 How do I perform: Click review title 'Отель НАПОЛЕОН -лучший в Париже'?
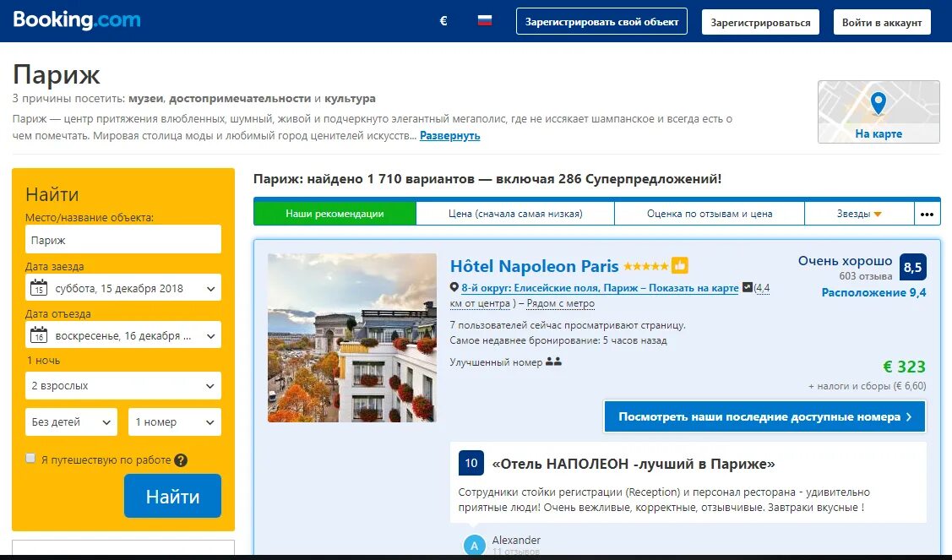point(634,464)
